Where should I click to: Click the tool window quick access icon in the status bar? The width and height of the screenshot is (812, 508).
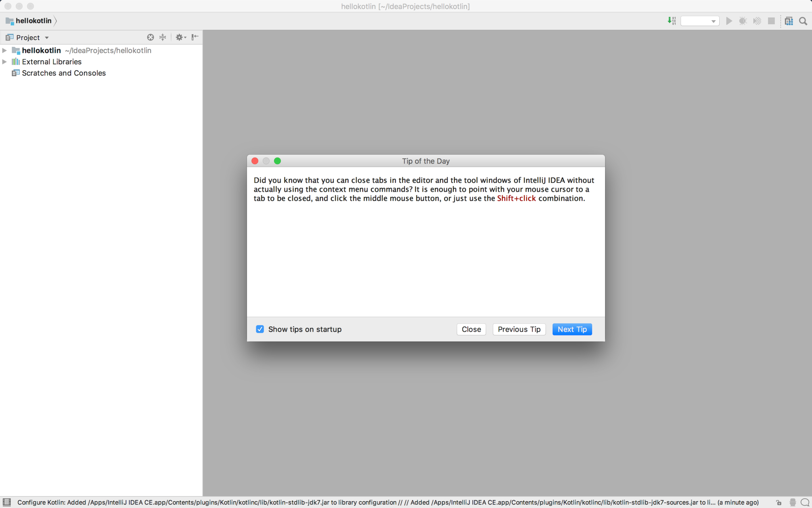7,502
